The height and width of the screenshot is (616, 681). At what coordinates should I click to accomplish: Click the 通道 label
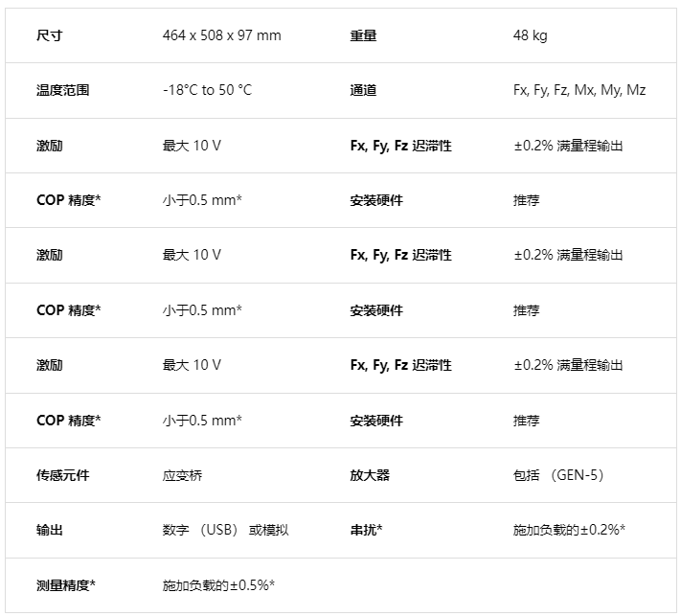364,90
